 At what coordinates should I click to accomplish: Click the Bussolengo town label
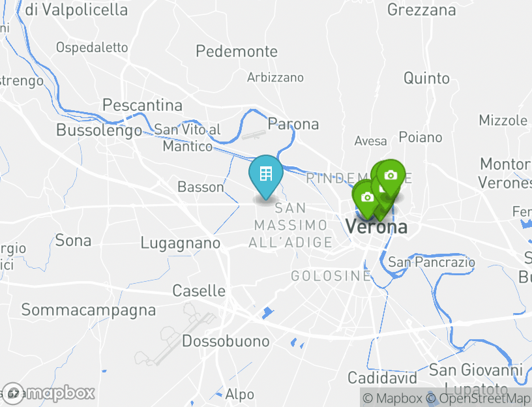[99, 130]
